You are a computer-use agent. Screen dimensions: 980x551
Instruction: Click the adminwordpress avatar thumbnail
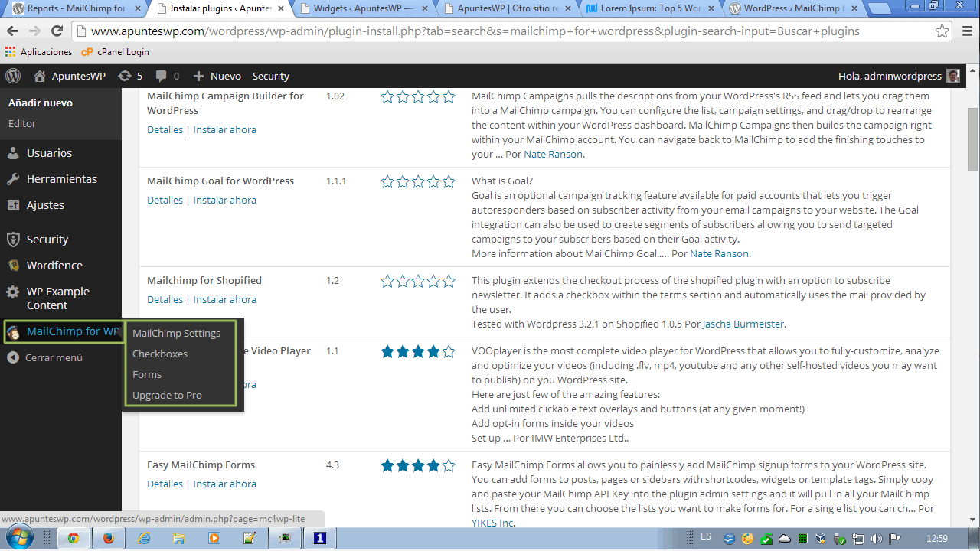(953, 76)
